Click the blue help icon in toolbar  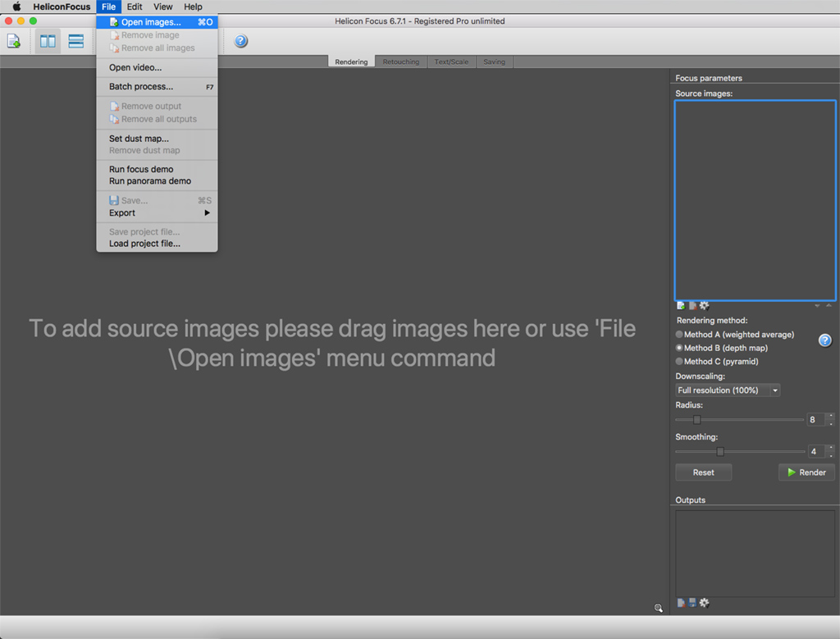pyautogui.click(x=240, y=41)
